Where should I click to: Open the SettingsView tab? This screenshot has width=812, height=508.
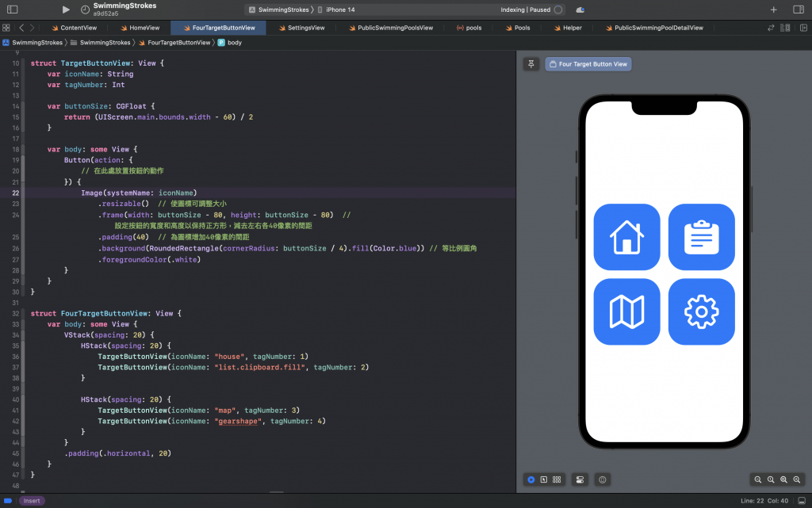tap(301, 28)
